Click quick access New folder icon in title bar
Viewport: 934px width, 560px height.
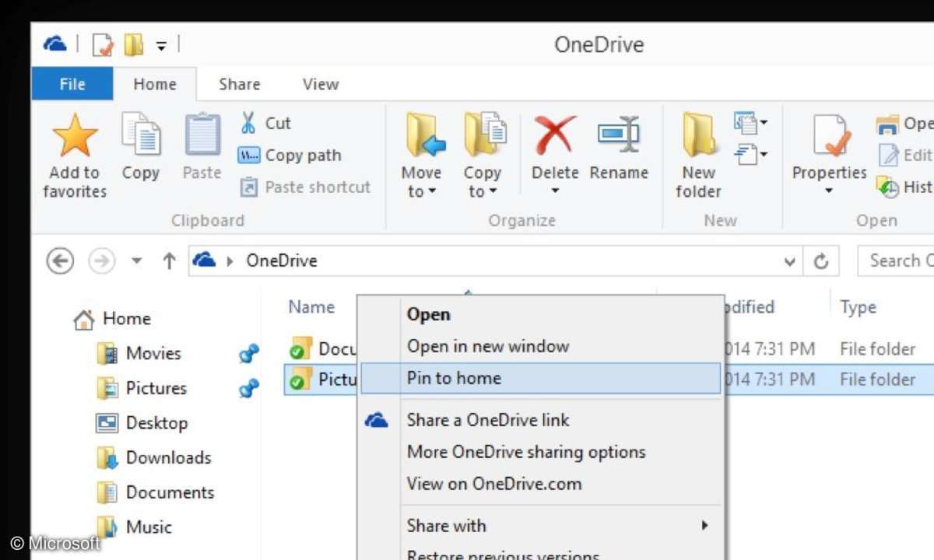[134, 45]
